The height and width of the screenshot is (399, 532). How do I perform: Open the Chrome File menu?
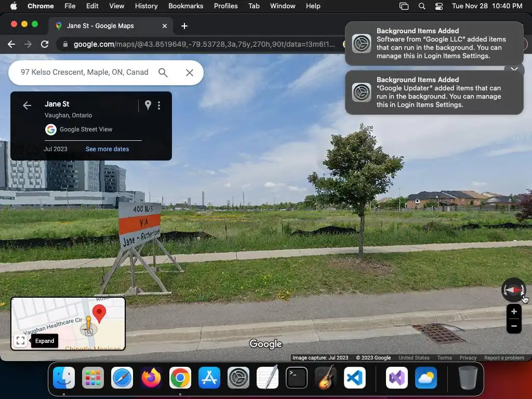coord(70,6)
